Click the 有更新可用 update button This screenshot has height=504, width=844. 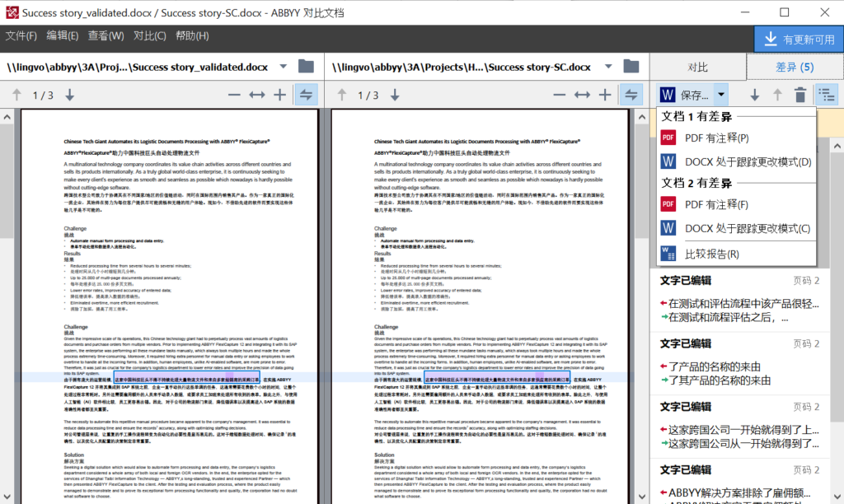point(799,39)
